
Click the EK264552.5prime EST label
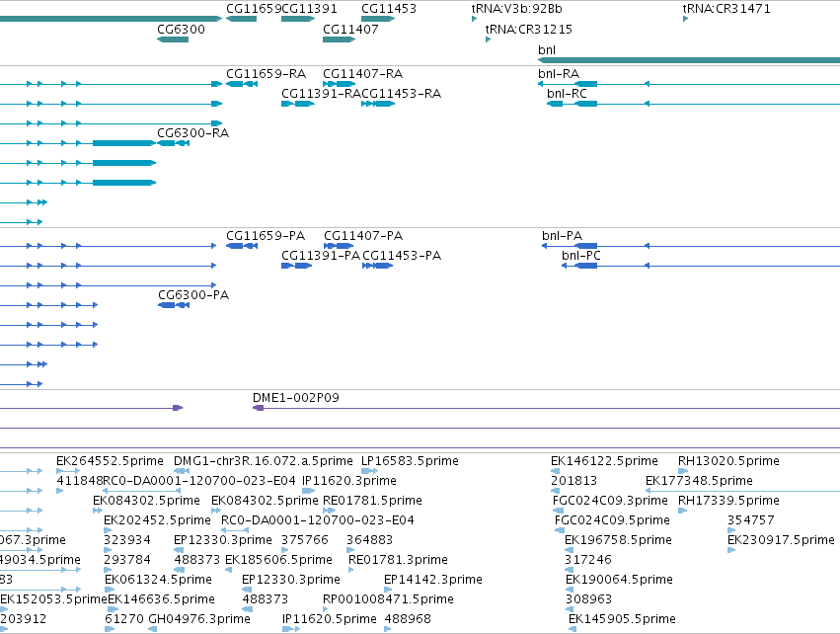pos(110,461)
